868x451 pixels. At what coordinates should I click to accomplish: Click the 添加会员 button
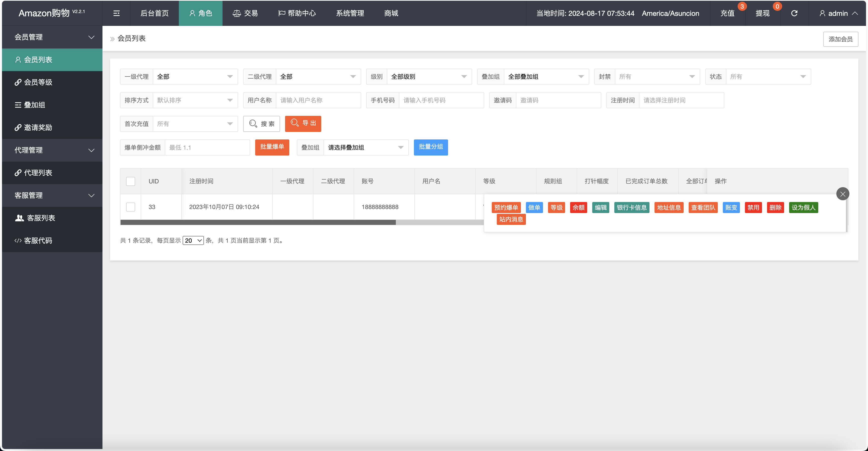[840, 39]
